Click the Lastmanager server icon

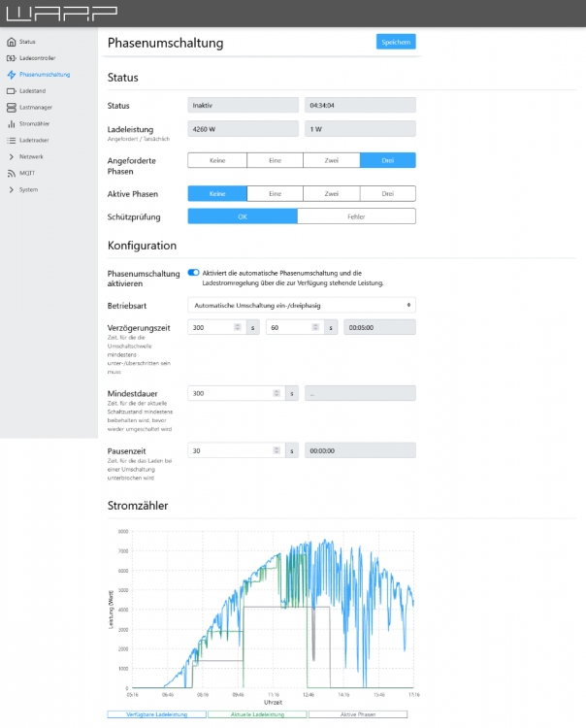point(11,108)
